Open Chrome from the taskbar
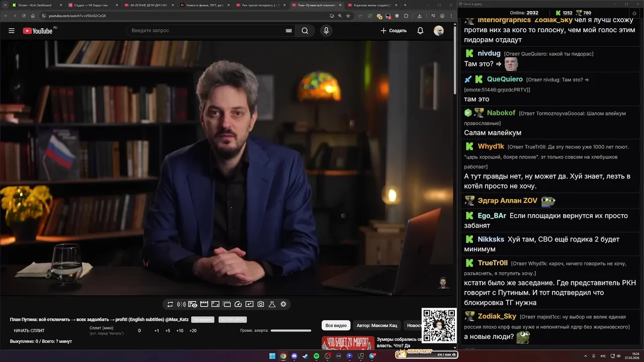This screenshot has width=644, height=362. pyautogui.click(x=283, y=356)
